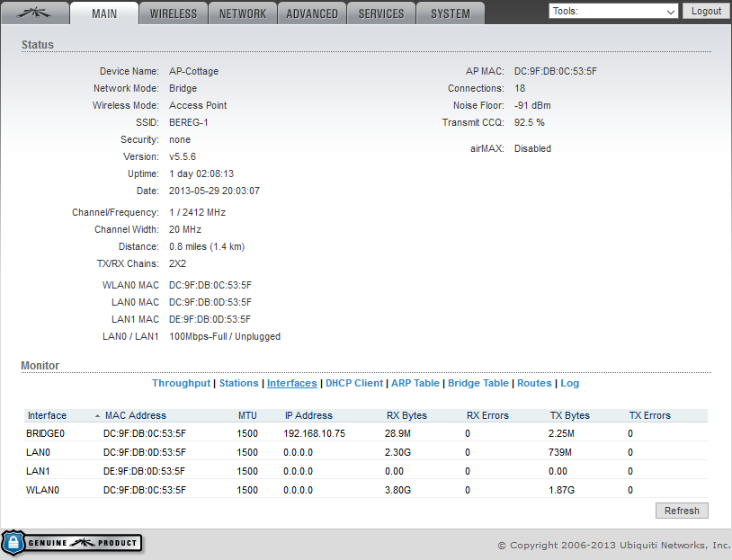Sort by TX Errors column header
The image size is (732, 560).
click(649, 415)
